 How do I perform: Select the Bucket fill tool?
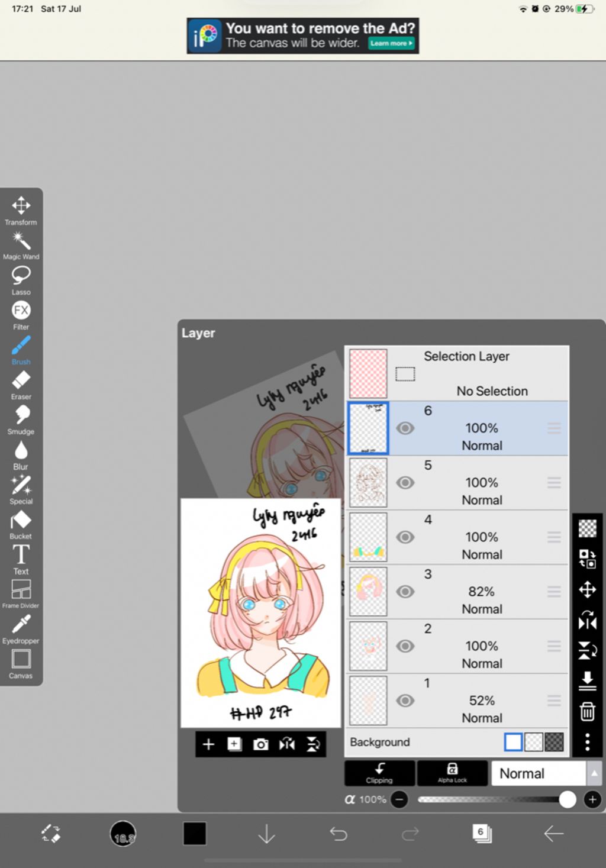(x=21, y=525)
